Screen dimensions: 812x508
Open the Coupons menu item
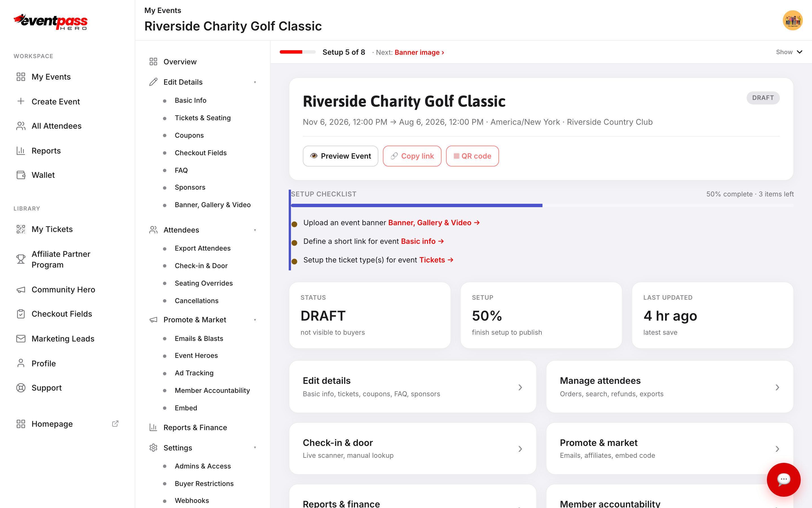pos(189,135)
